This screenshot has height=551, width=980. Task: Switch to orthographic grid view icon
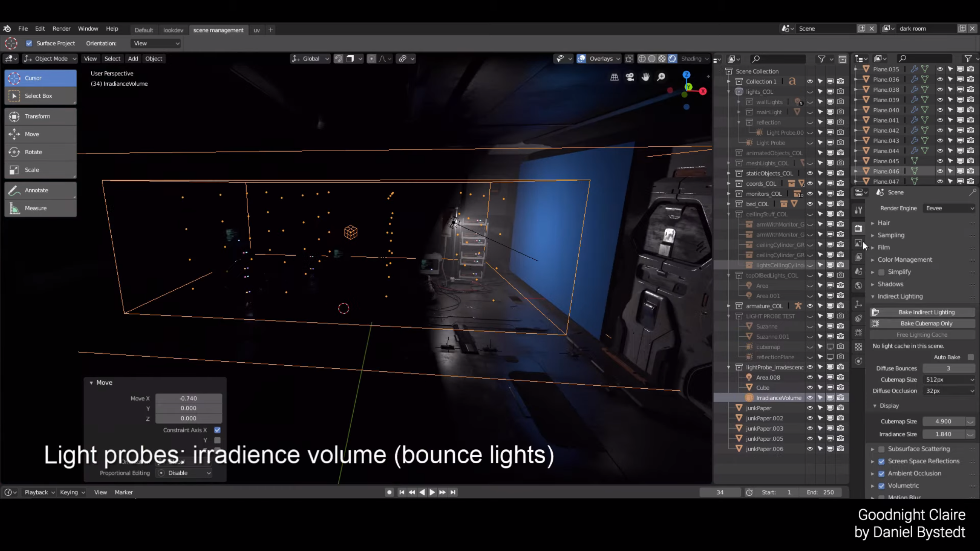click(615, 77)
